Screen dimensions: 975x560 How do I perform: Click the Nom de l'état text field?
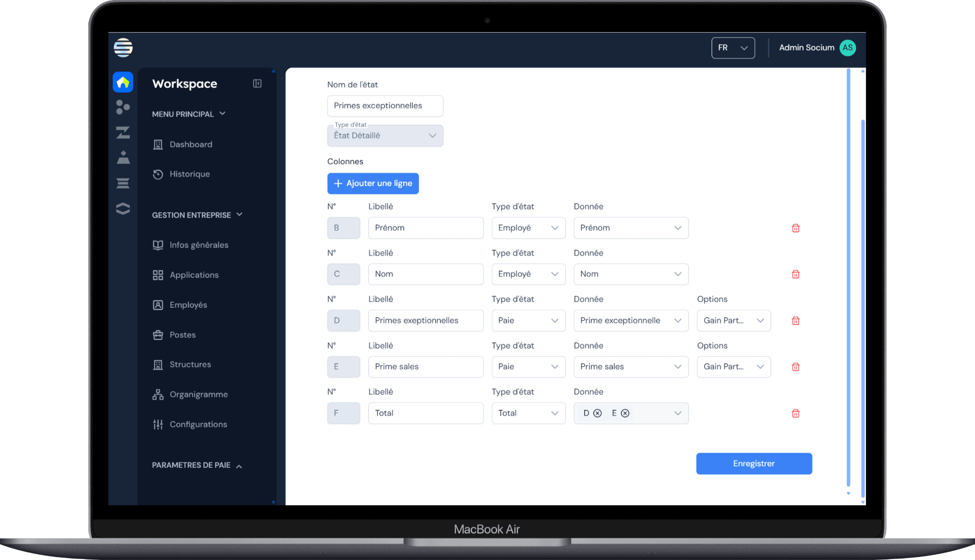385,106
